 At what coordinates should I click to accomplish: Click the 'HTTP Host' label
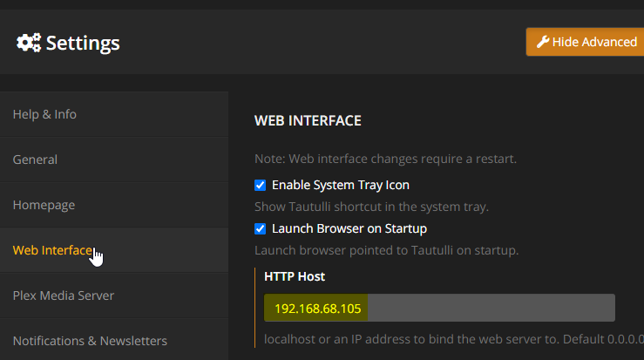click(x=295, y=276)
